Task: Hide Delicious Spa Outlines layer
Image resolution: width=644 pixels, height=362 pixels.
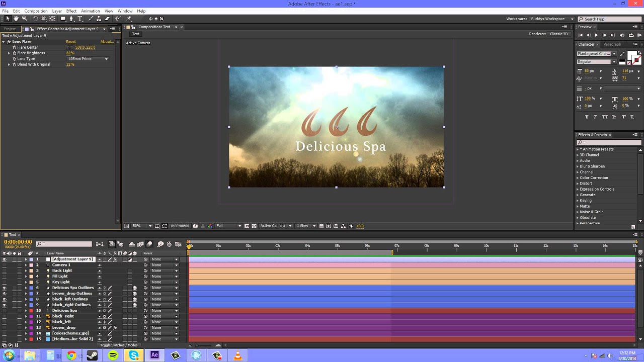Action: [x=5, y=288]
